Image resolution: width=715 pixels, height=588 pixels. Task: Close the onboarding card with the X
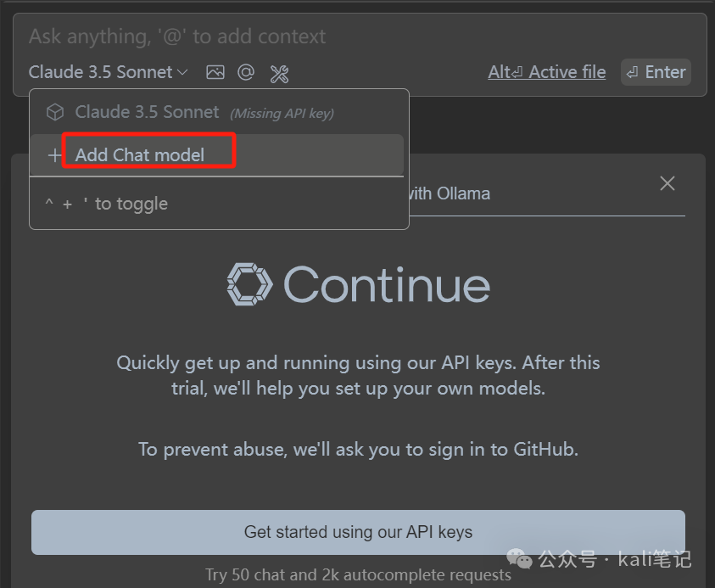tap(668, 183)
